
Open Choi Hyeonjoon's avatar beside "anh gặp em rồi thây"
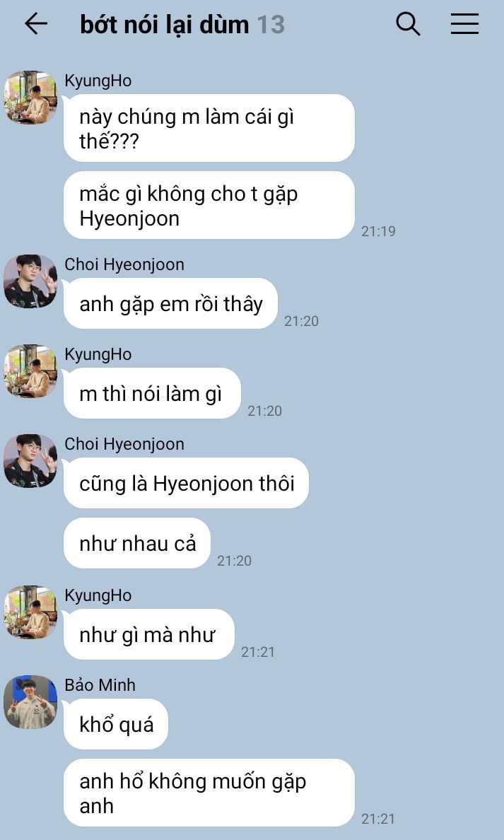coord(30,281)
